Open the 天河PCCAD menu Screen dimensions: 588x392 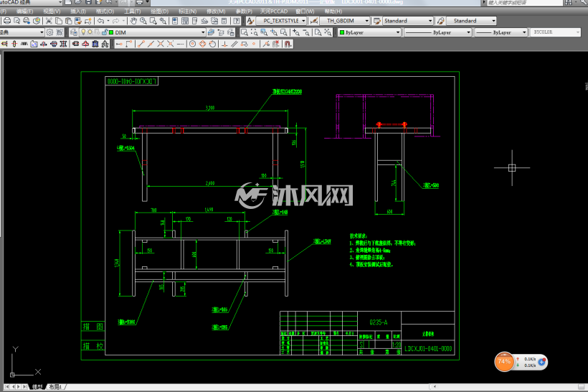[274, 11]
